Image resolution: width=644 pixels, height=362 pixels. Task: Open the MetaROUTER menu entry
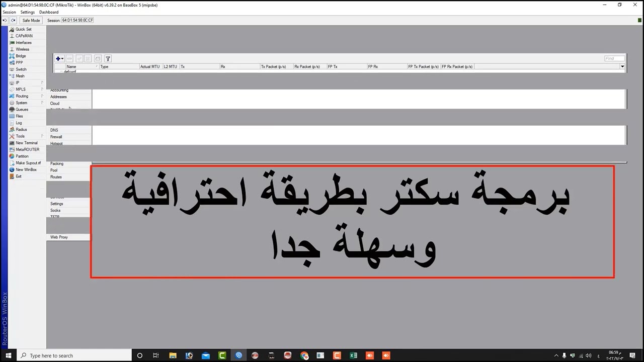pyautogui.click(x=27, y=150)
